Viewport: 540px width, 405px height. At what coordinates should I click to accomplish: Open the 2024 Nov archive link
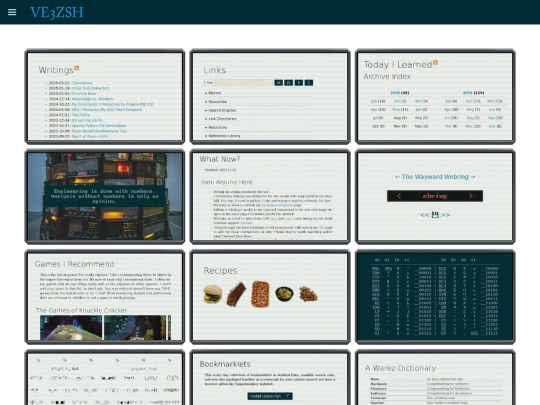(x=469, y=126)
